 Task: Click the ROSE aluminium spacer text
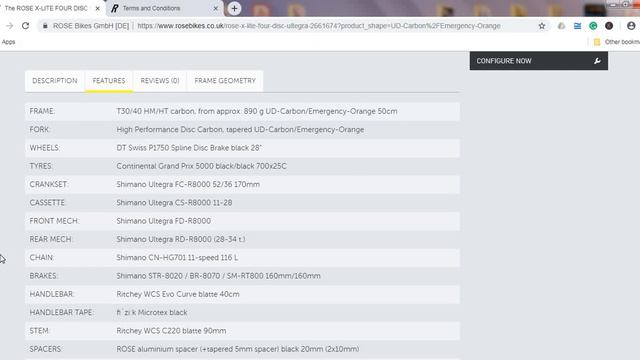[238, 349]
